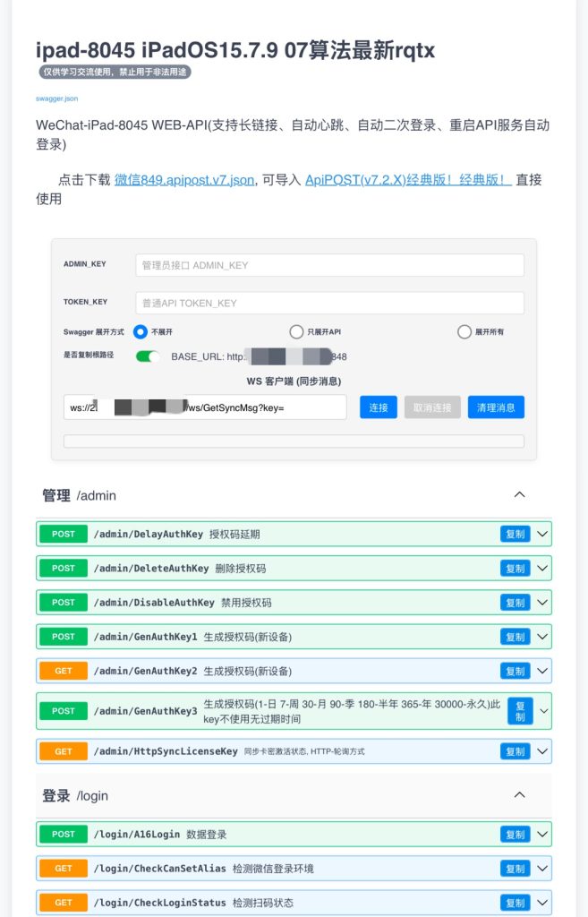Image resolution: width=588 pixels, height=917 pixels.
Task: Click POST badge of /admin/DisableAuthKey
Action: 64,603
